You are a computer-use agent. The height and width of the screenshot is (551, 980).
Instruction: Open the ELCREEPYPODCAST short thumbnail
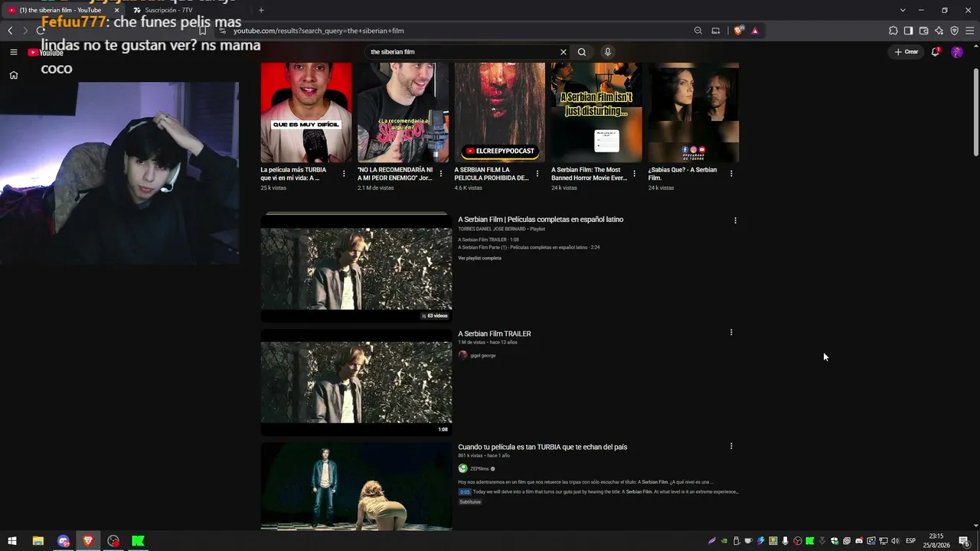point(500,112)
